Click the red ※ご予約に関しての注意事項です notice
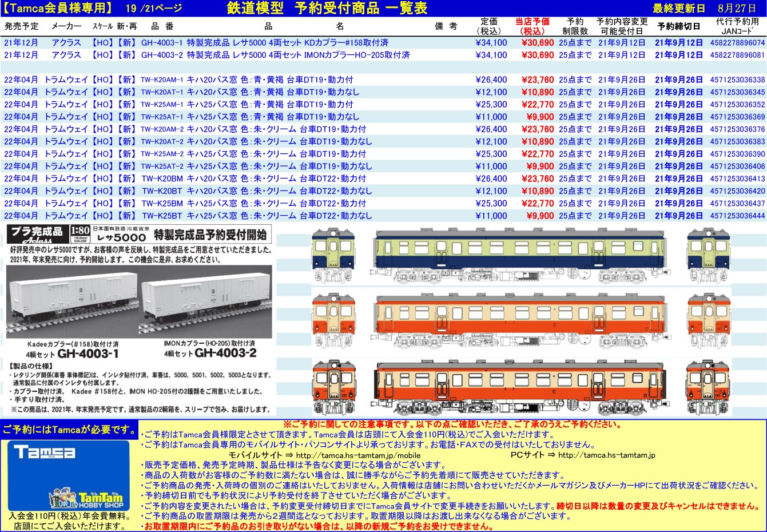The width and height of the screenshot is (767, 532). point(452,424)
